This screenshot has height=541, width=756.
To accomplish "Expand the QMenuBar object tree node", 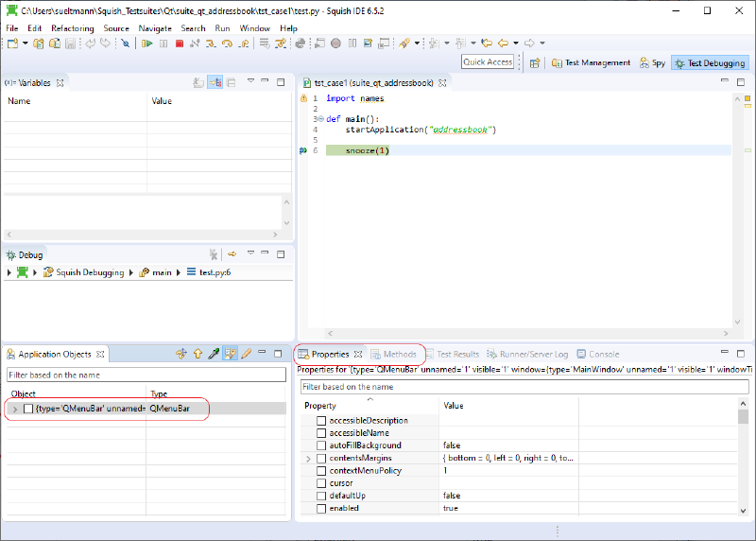I will tap(15, 409).
